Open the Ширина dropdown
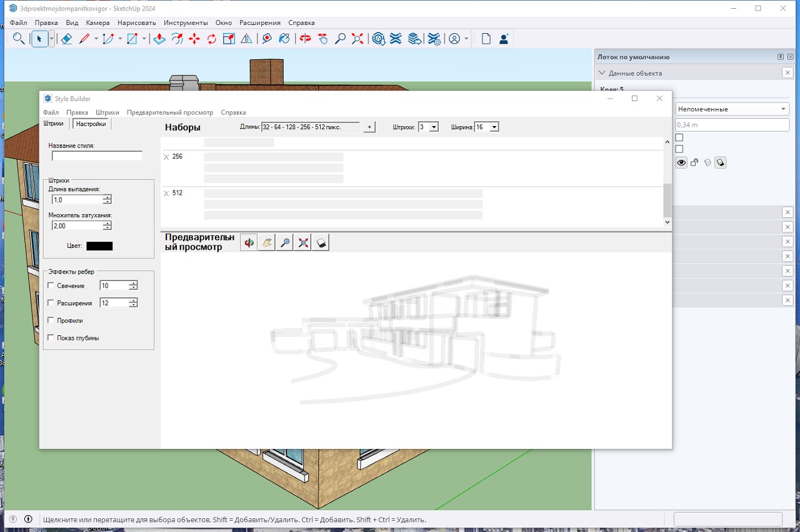The height and width of the screenshot is (532, 800). (494, 127)
